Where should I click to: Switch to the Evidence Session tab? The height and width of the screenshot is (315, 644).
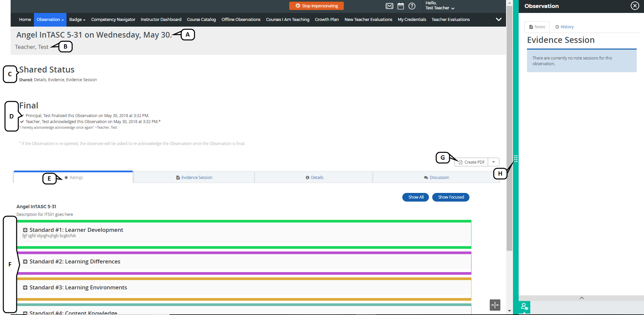(x=194, y=178)
